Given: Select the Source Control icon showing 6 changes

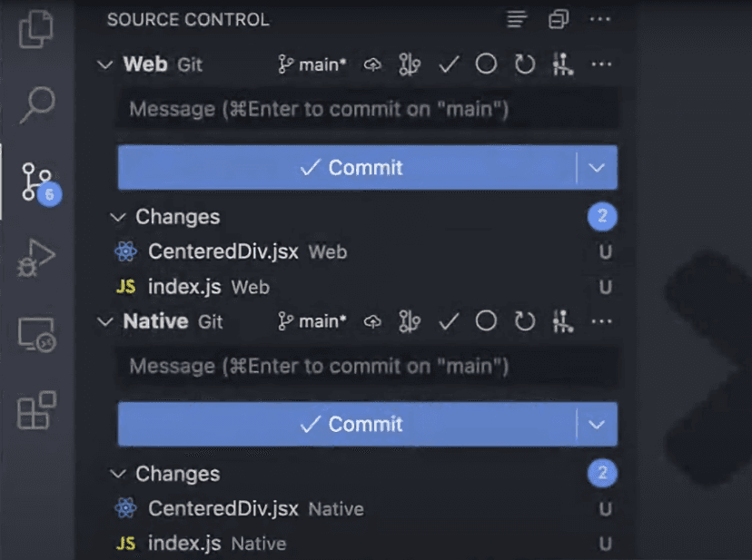Looking at the screenshot, I should (x=36, y=180).
